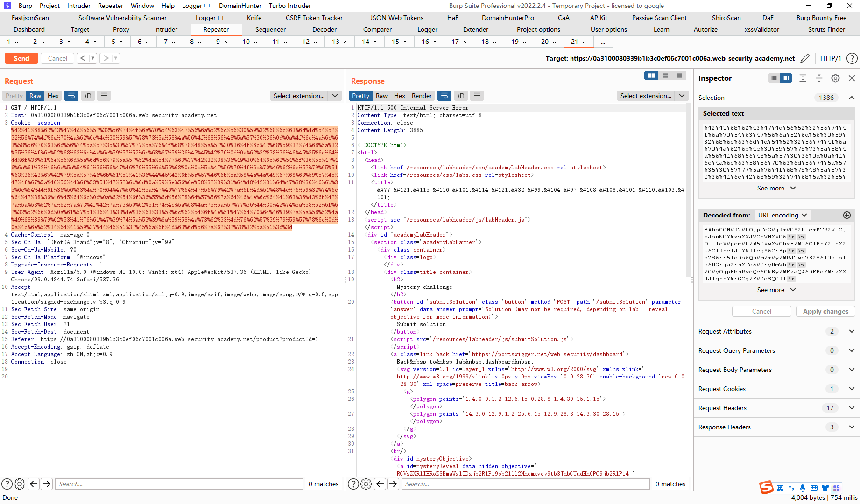Open Request Select extension dropdown
The height and width of the screenshot is (504, 860).
(306, 96)
